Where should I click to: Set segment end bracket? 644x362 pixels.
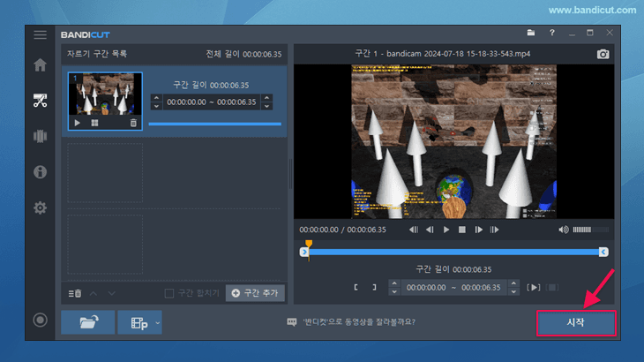point(374,287)
